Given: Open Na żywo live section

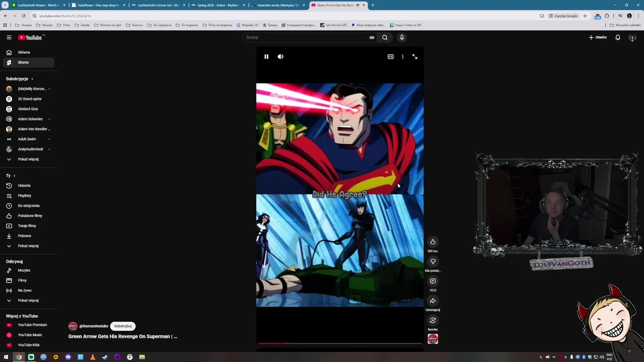Looking at the screenshot, I should click(28, 291).
